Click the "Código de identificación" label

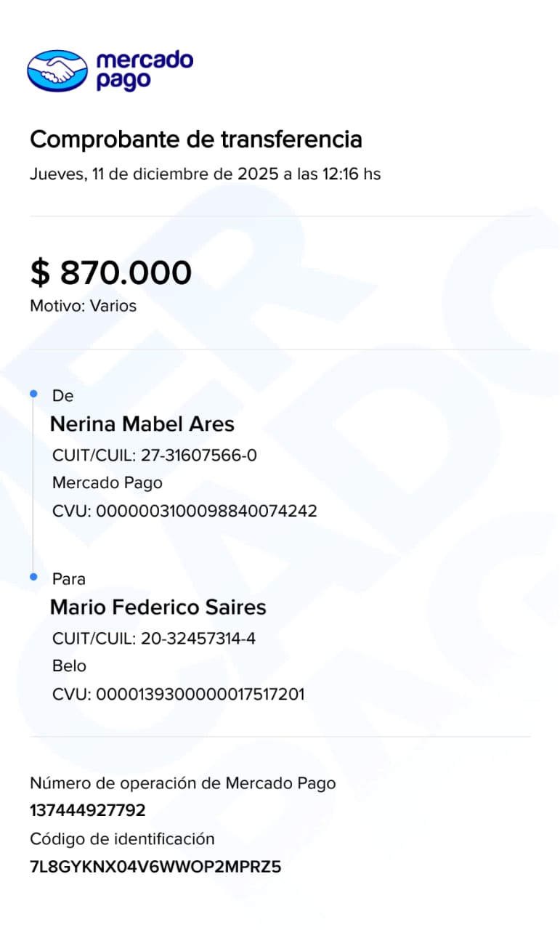coord(122,839)
